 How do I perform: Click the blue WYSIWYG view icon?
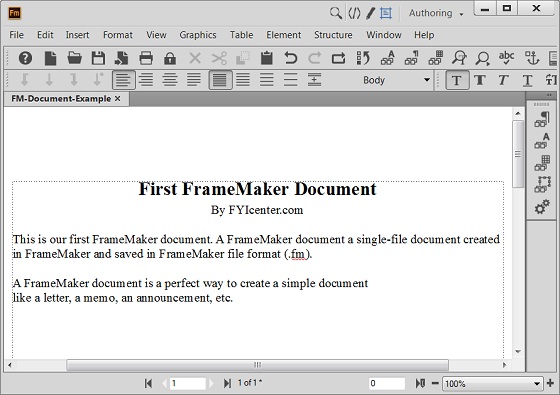coord(386,13)
